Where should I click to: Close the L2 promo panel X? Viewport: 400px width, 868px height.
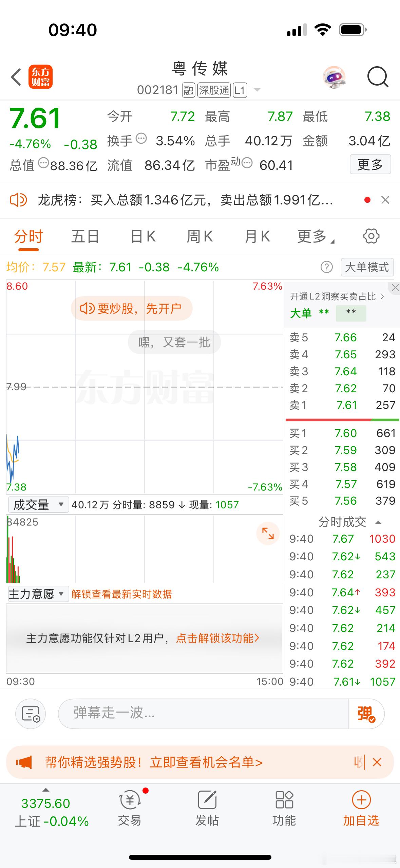[x=395, y=288]
